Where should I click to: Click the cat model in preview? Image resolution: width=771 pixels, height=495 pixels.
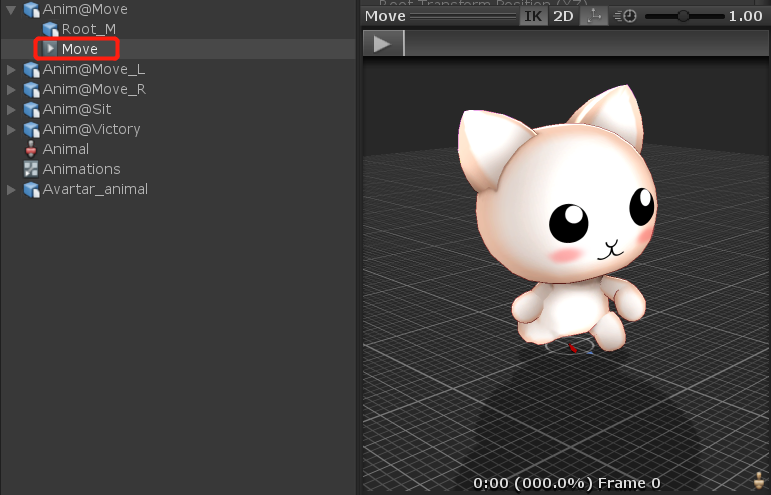point(558,216)
